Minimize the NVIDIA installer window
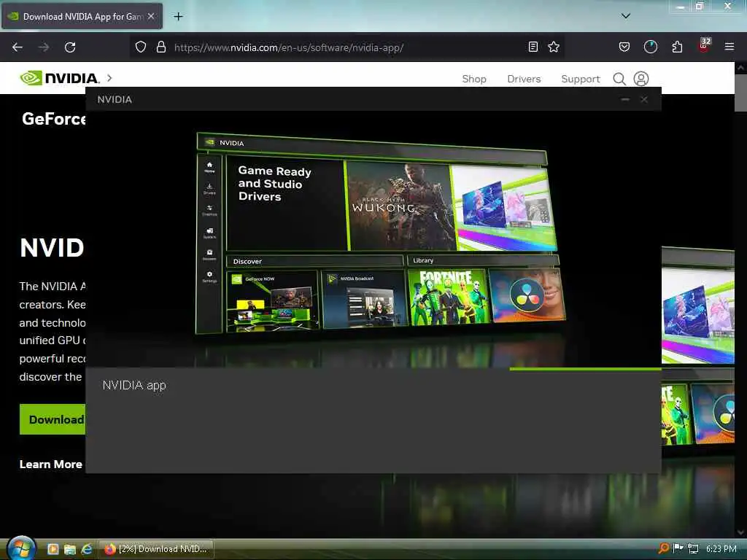 point(625,99)
